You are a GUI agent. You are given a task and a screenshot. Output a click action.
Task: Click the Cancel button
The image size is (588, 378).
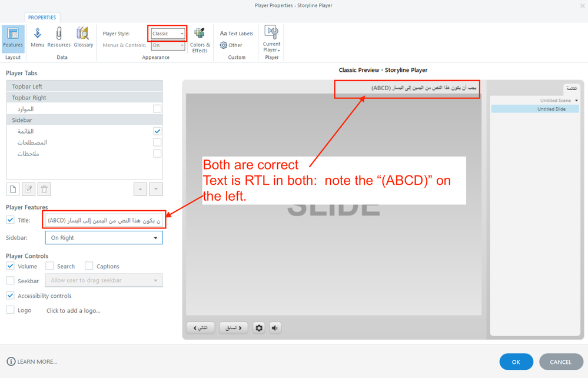(x=560, y=362)
